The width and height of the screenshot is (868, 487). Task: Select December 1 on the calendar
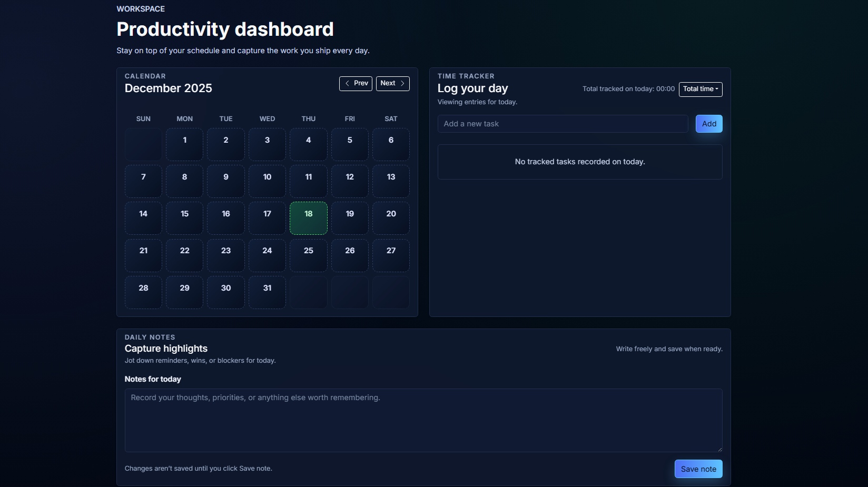click(x=184, y=144)
